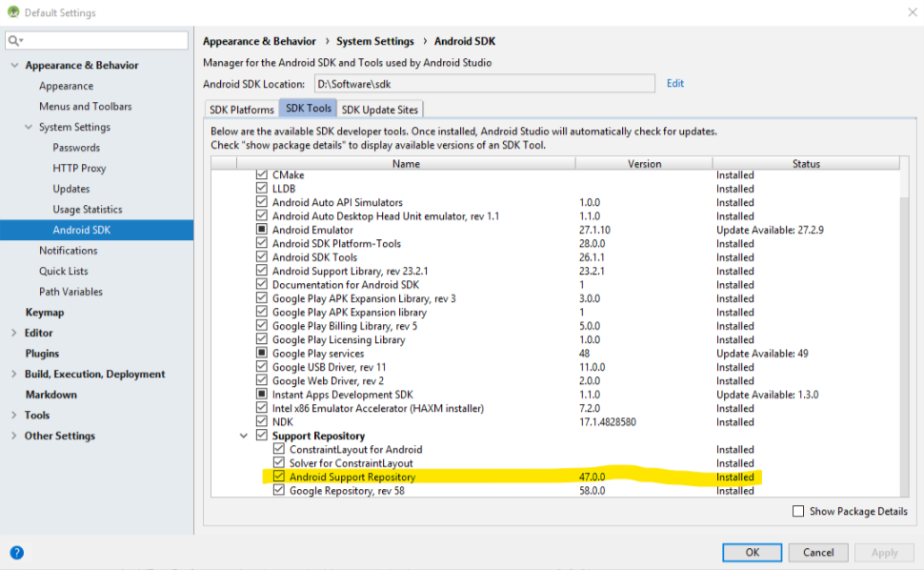
Task: Click the Android Studio logo in title bar
Action: 13,11
